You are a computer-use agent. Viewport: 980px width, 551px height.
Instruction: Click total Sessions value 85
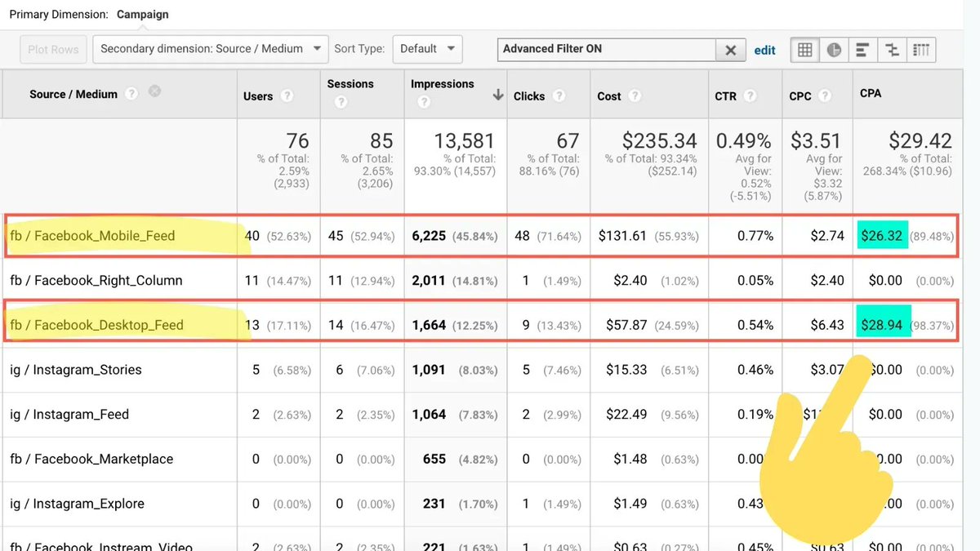pyautogui.click(x=381, y=141)
